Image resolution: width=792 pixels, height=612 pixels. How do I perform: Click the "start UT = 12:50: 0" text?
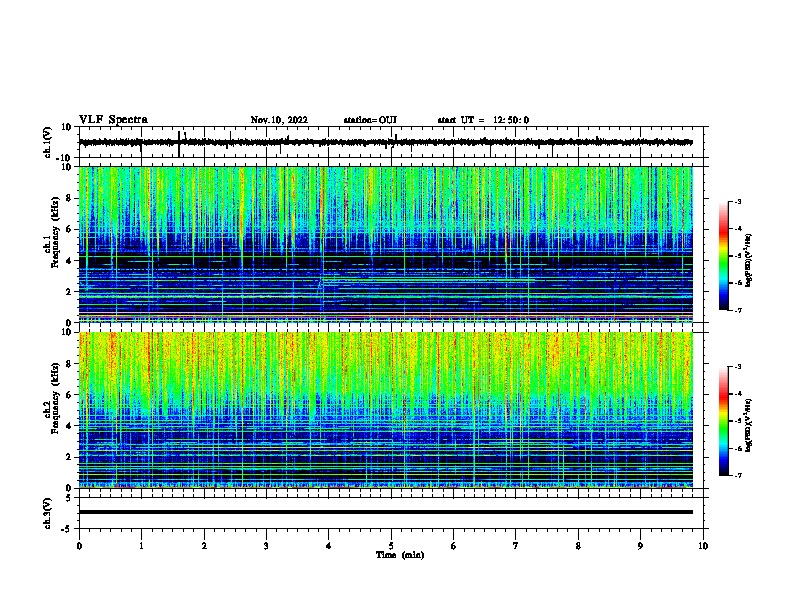pos(483,120)
